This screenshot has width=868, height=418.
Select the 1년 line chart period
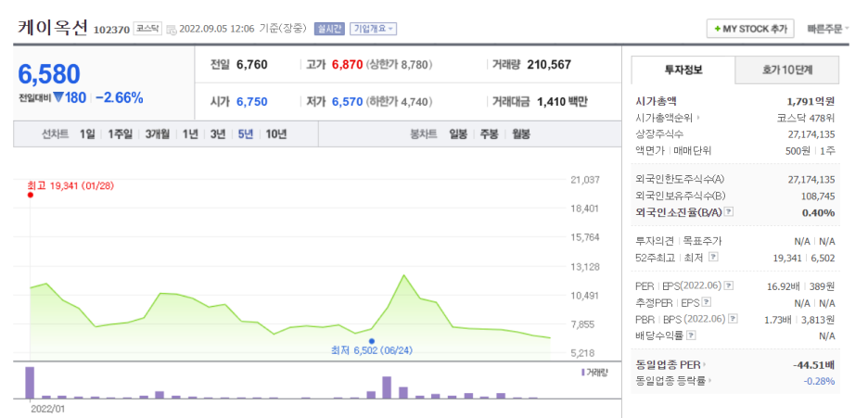(x=190, y=133)
